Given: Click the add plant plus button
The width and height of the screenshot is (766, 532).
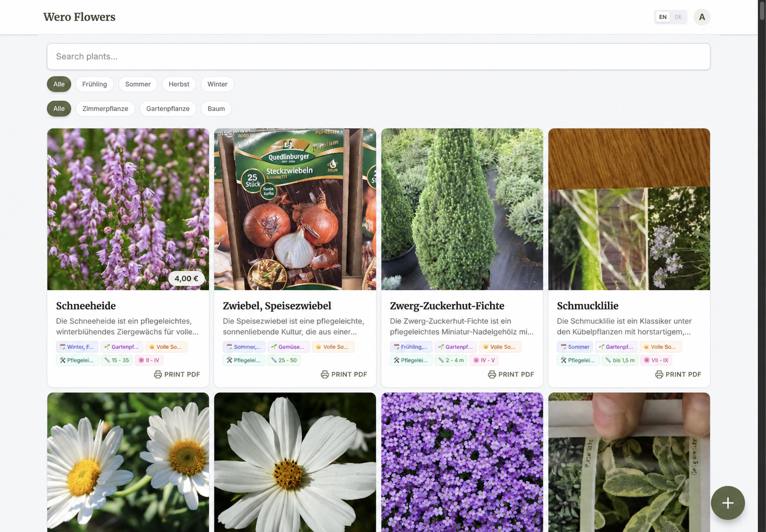Looking at the screenshot, I should pyautogui.click(x=728, y=503).
